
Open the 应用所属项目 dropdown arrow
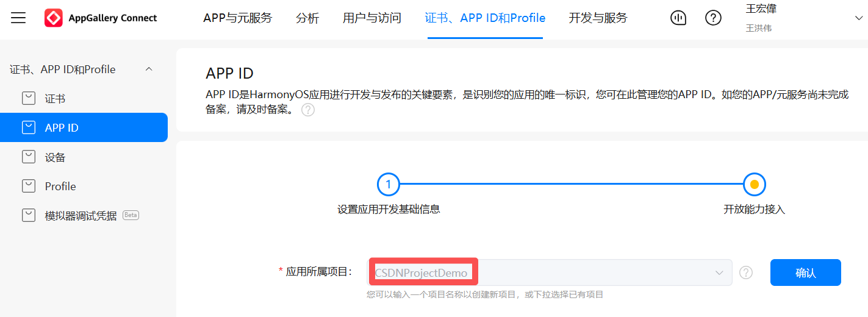click(x=719, y=272)
